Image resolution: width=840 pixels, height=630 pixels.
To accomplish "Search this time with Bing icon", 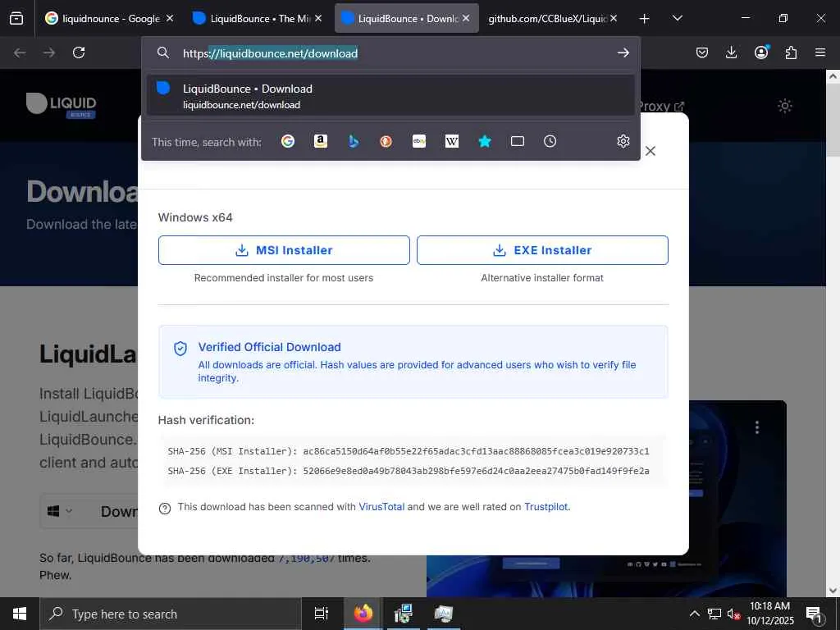I will (353, 141).
